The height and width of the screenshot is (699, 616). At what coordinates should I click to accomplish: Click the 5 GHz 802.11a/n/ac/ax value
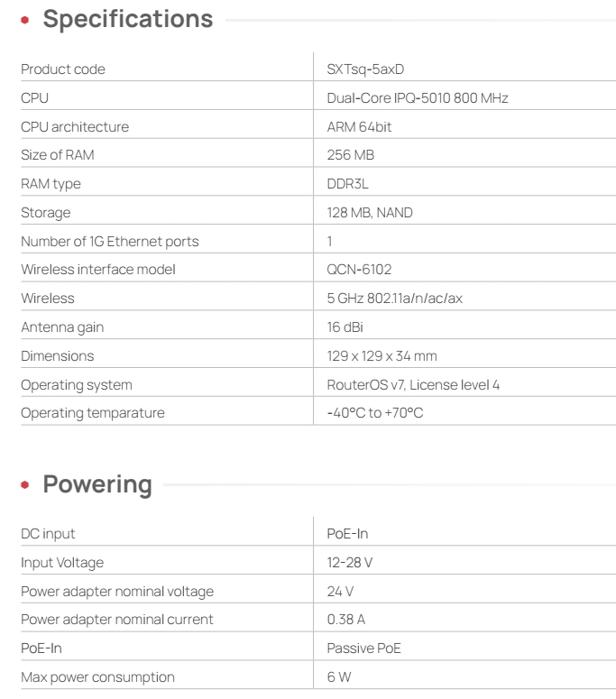[x=394, y=299]
